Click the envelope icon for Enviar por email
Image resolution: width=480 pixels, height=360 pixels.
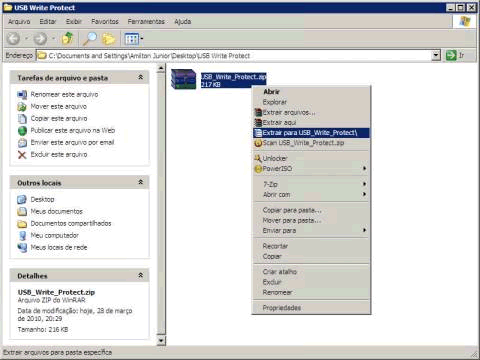[22, 143]
